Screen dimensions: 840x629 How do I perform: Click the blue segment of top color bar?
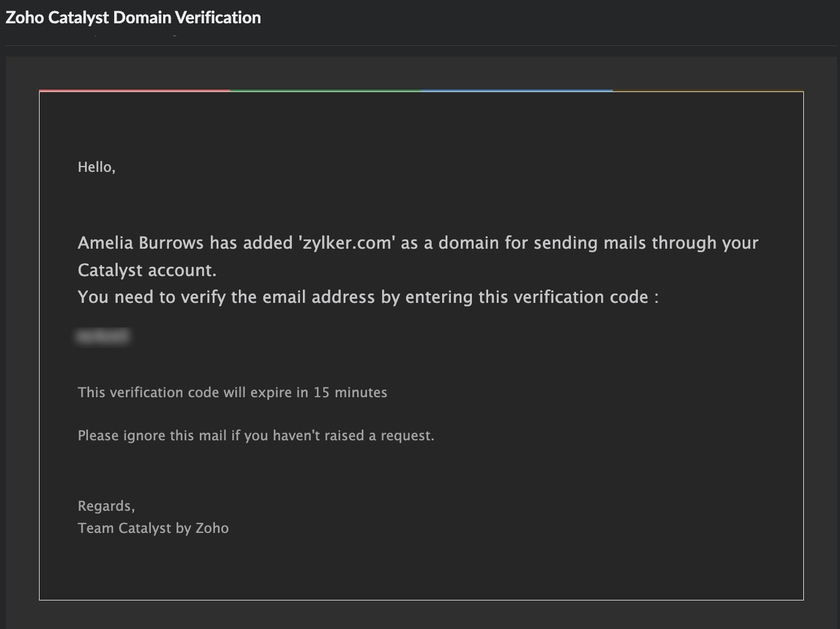tap(517, 91)
